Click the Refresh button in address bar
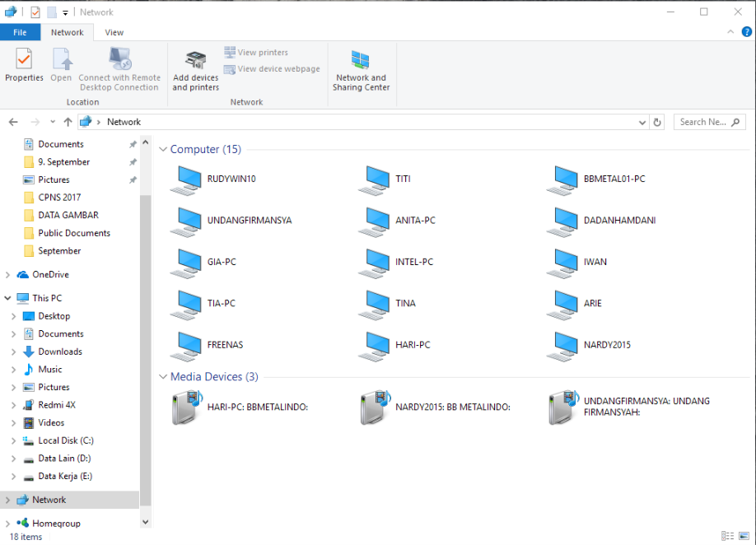The image size is (756, 545). click(656, 123)
